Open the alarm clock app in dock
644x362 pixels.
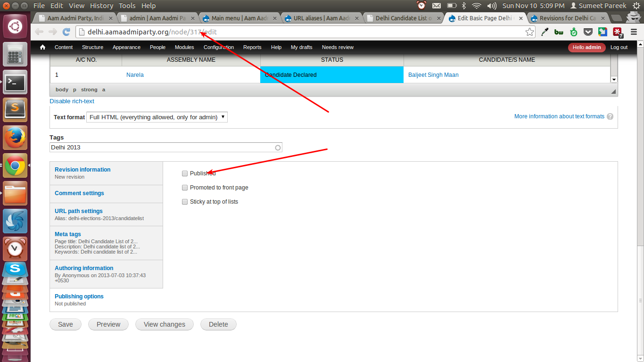[x=15, y=249]
